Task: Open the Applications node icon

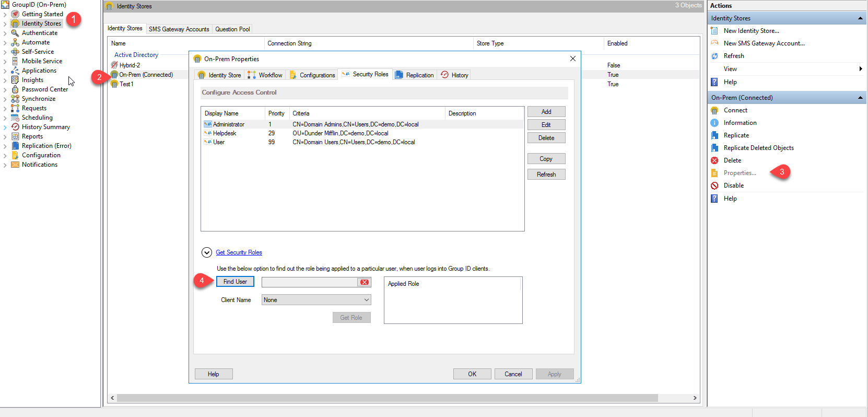Action: (x=15, y=71)
